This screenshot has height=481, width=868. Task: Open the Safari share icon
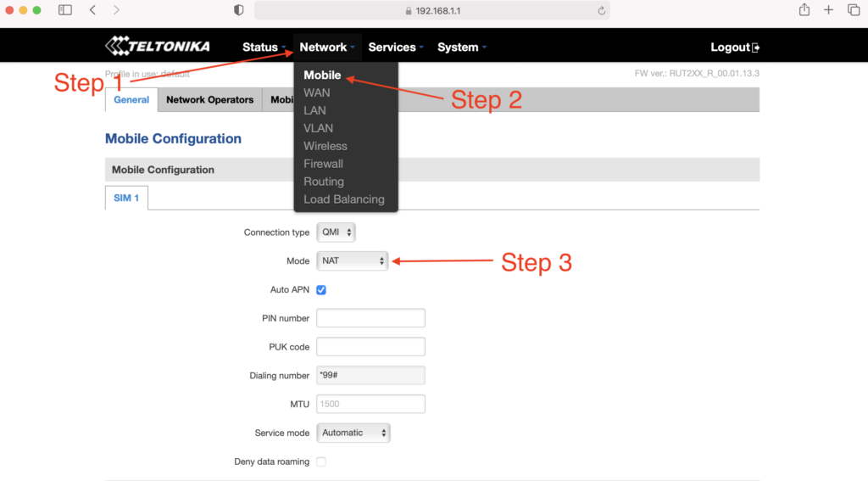click(x=804, y=10)
